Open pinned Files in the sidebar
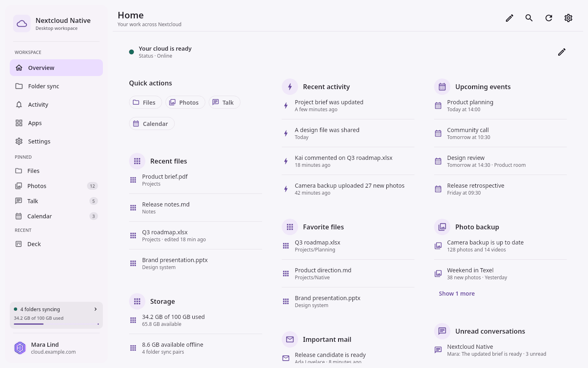588x368 pixels. point(56,171)
